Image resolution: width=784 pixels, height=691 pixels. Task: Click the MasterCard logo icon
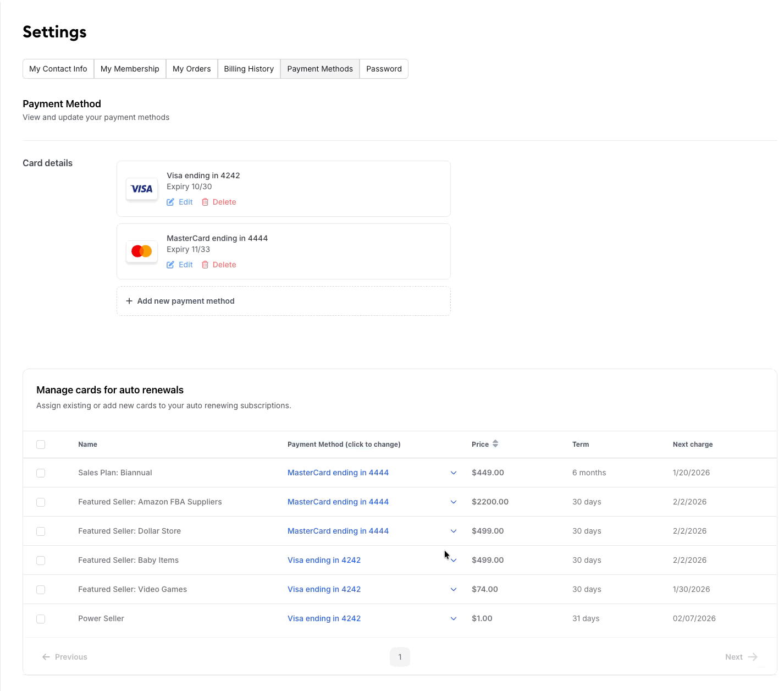coord(142,251)
